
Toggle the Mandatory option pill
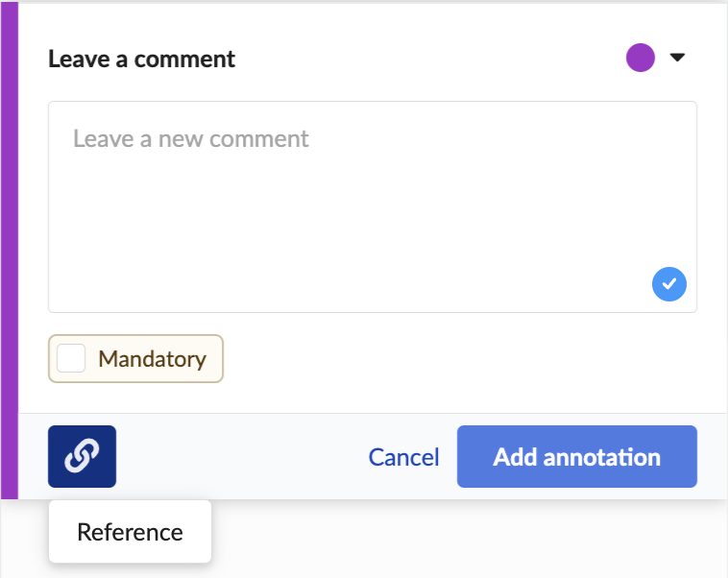(x=135, y=358)
